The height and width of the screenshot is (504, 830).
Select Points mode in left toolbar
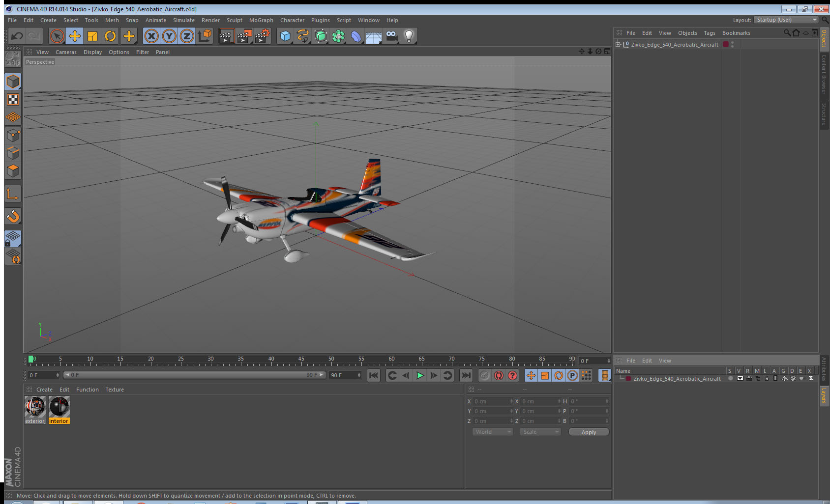pos(13,136)
